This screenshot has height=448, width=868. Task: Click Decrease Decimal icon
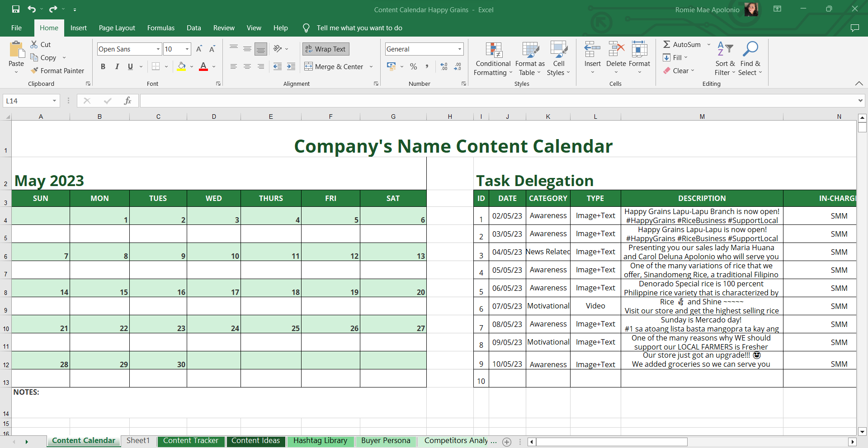pos(458,66)
